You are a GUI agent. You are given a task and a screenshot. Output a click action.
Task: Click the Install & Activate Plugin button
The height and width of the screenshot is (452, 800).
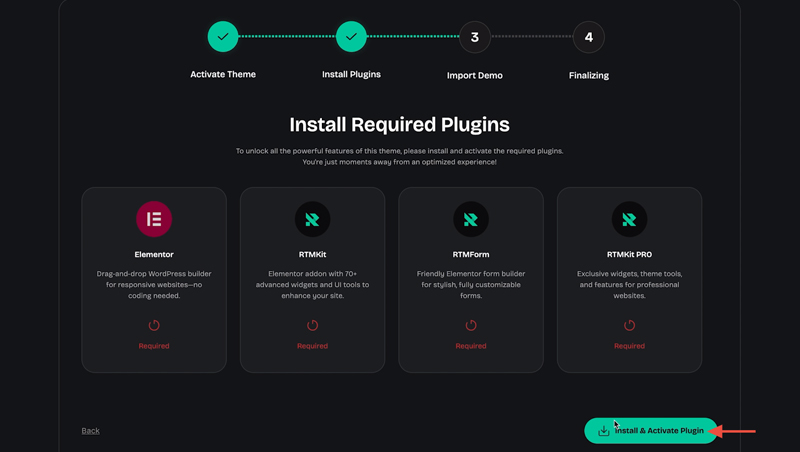pos(651,431)
